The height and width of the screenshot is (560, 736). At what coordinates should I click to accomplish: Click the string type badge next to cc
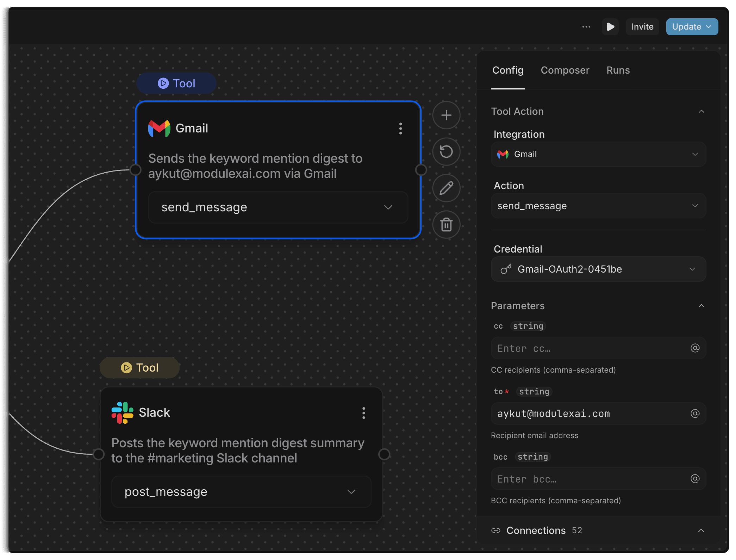[528, 326]
